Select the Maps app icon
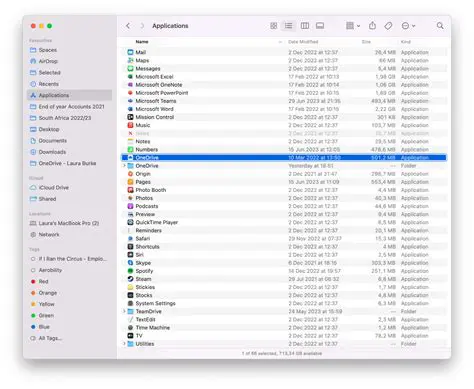This screenshot has height=389, width=474. coord(130,60)
